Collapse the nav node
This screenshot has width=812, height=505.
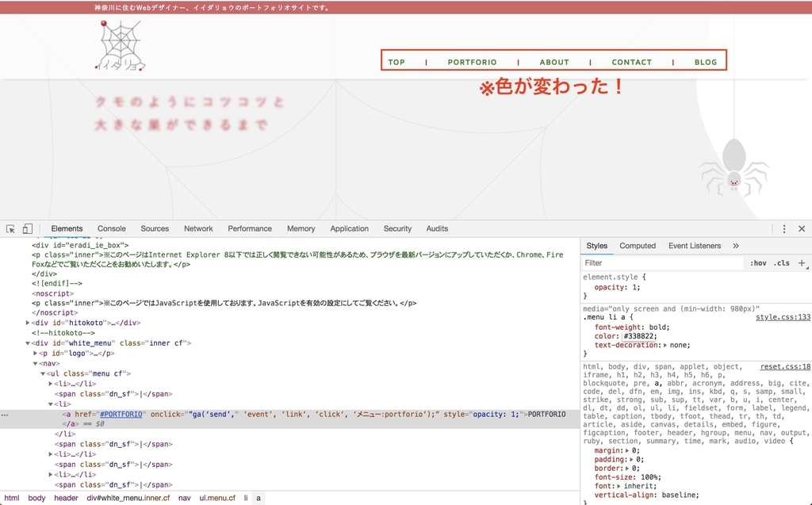pos(35,364)
